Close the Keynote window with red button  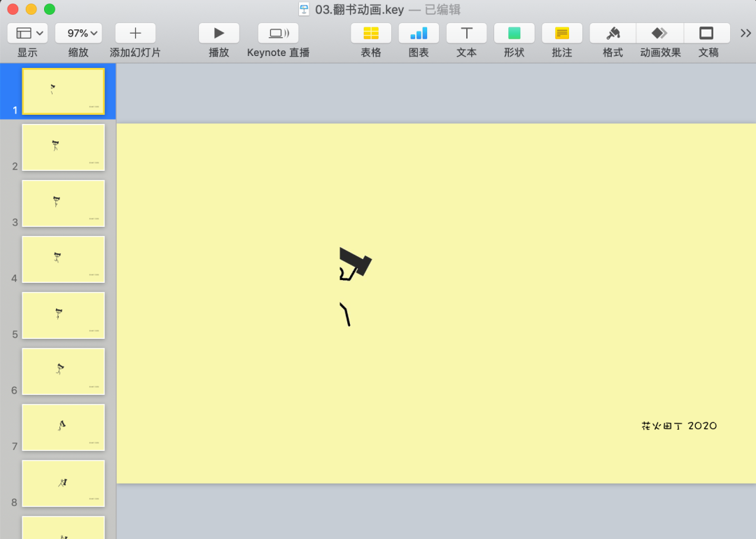click(13, 9)
